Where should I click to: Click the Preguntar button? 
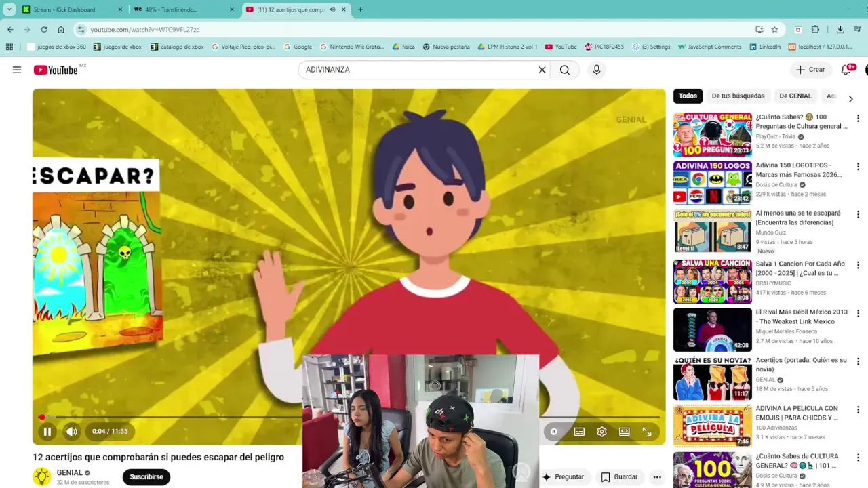click(563, 477)
